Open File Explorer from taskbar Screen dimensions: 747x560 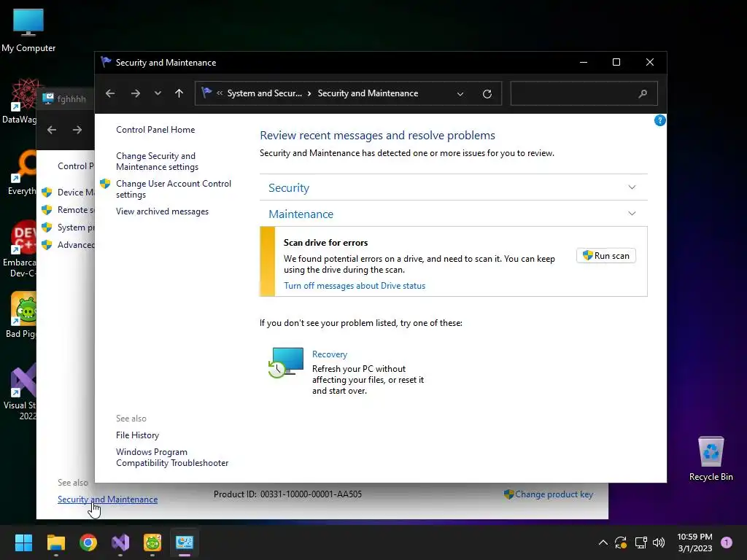point(55,542)
